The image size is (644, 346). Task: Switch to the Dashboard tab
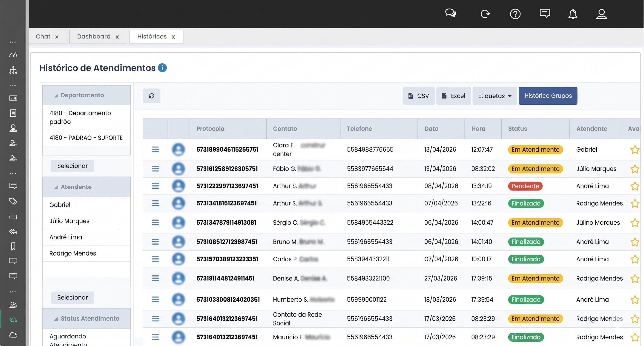click(94, 37)
